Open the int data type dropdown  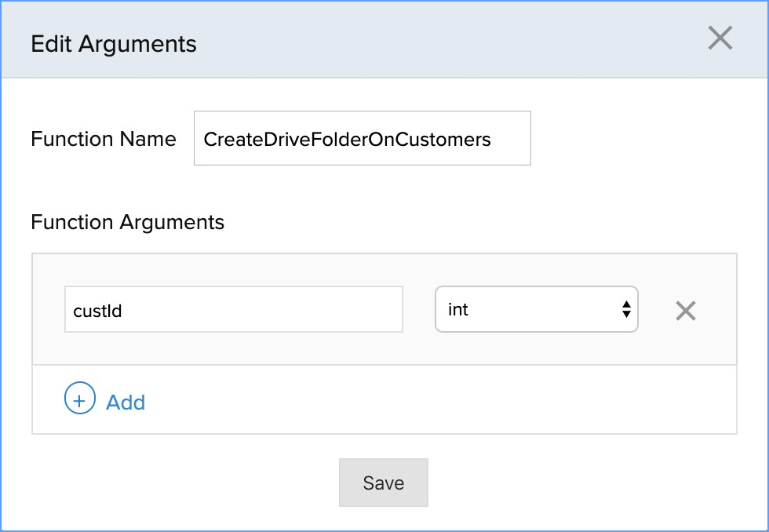pos(536,309)
